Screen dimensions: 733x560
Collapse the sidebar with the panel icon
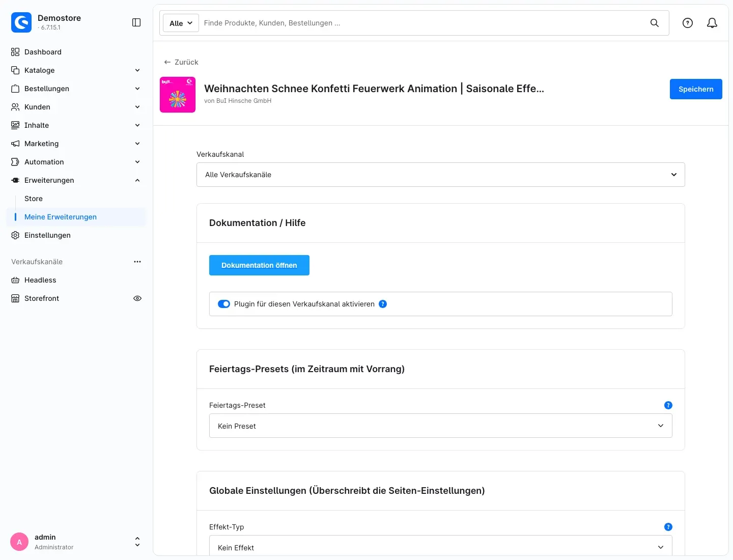coord(136,22)
